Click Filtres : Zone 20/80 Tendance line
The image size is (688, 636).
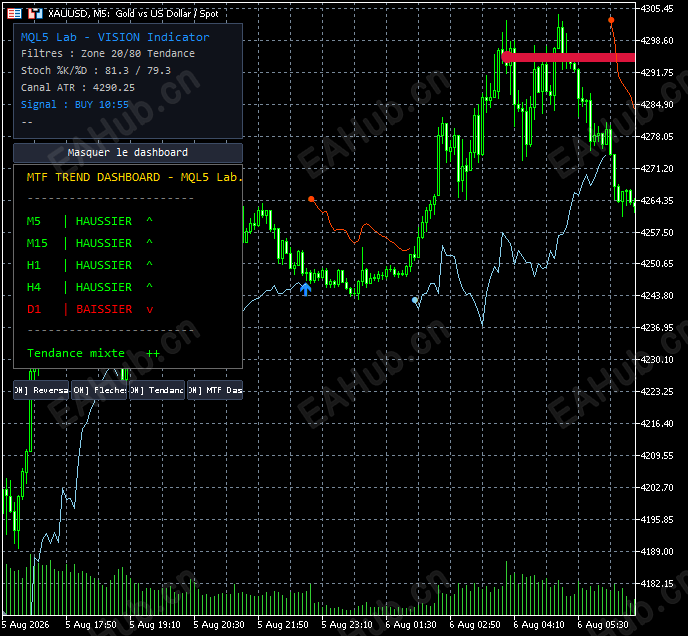point(108,54)
